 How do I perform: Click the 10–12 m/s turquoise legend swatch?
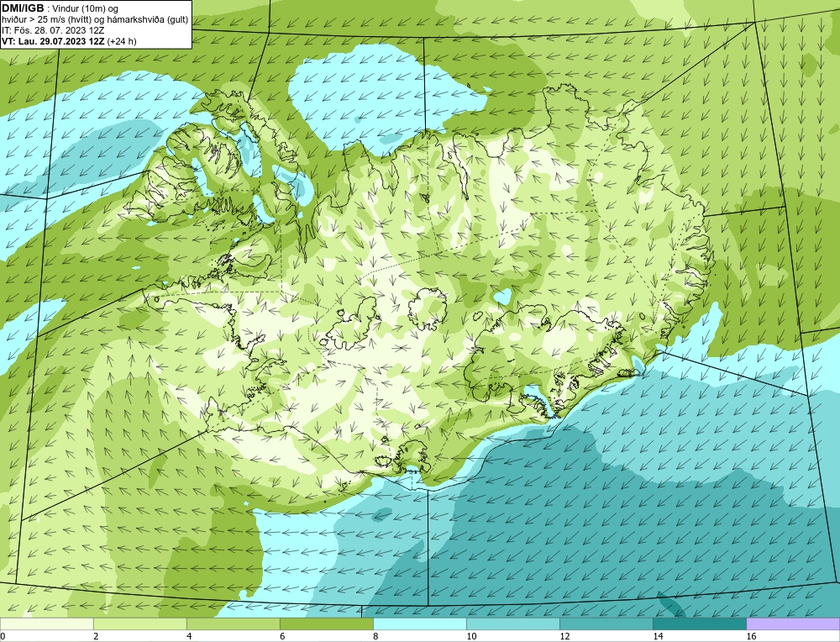(x=512, y=624)
